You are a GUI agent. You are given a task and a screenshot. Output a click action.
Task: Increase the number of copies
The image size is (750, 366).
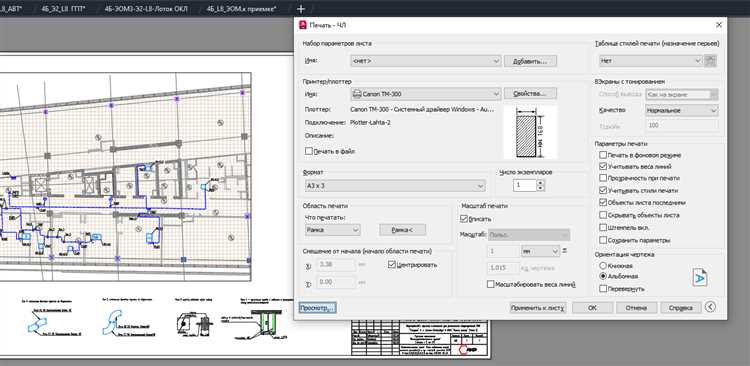click(x=540, y=183)
